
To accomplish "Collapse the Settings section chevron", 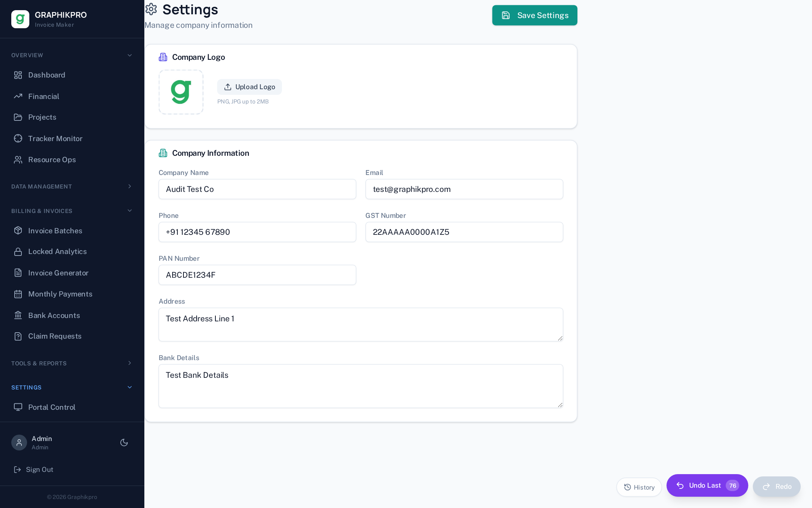I will pos(130,387).
